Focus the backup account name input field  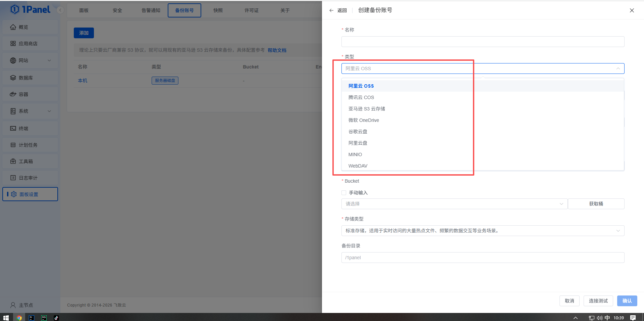pyautogui.click(x=483, y=42)
